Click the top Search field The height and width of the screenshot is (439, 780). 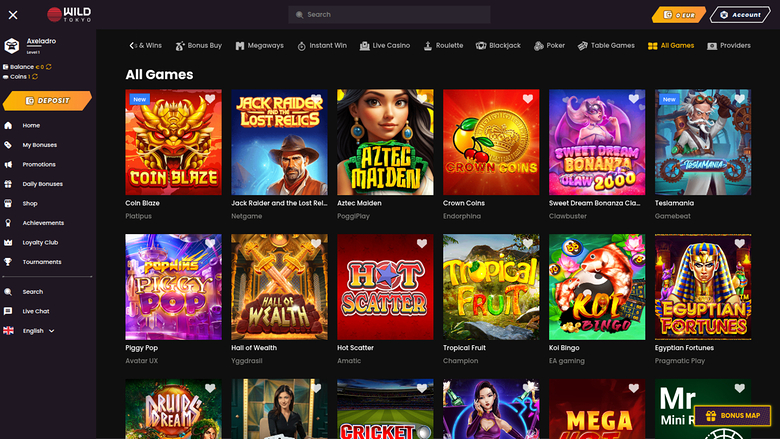389,15
